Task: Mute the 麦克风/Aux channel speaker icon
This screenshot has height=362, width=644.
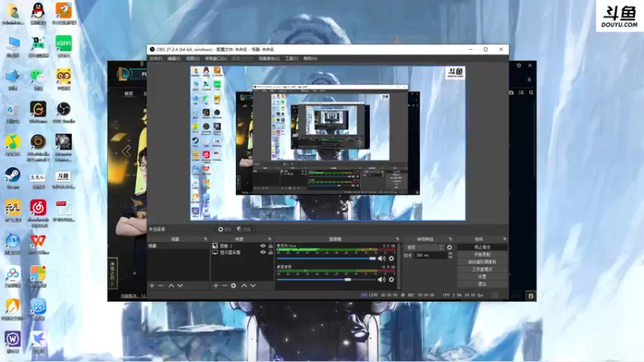Action: click(382, 258)
